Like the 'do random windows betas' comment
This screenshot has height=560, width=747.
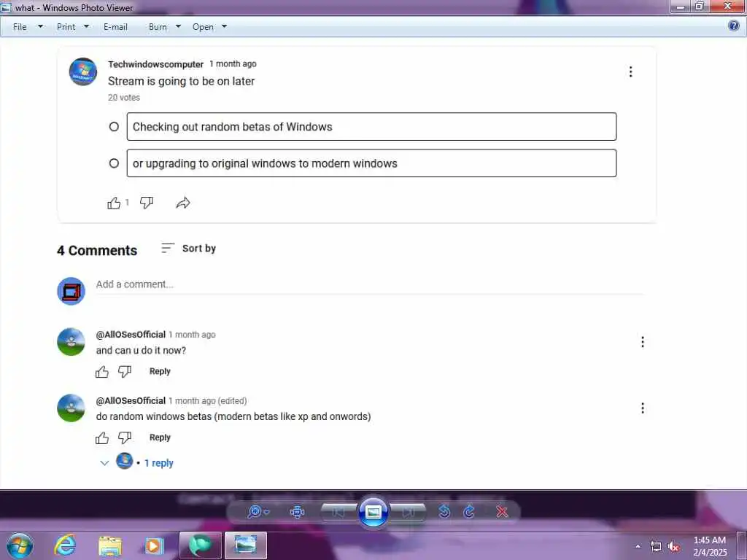click(x=102, y=437)
